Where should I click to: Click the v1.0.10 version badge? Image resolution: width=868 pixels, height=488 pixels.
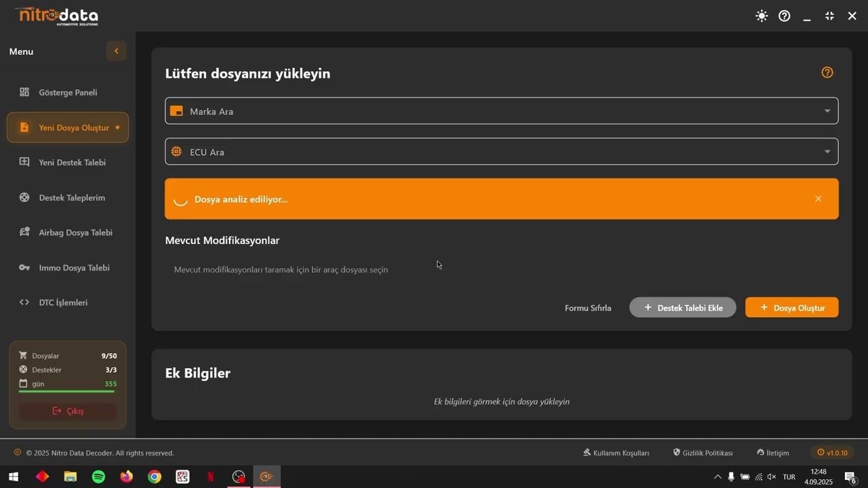[x=832, y=453]
